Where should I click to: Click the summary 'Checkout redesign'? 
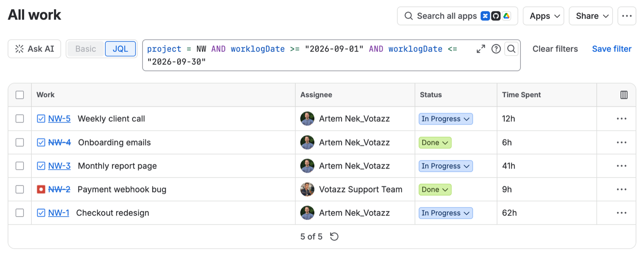pyautogui.click(x=113, y=212)
